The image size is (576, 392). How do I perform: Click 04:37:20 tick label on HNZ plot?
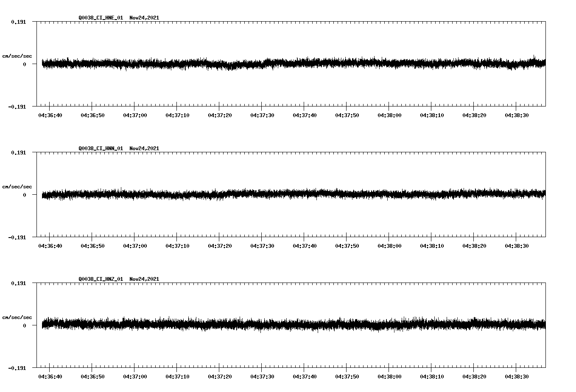tap(220, 377)
